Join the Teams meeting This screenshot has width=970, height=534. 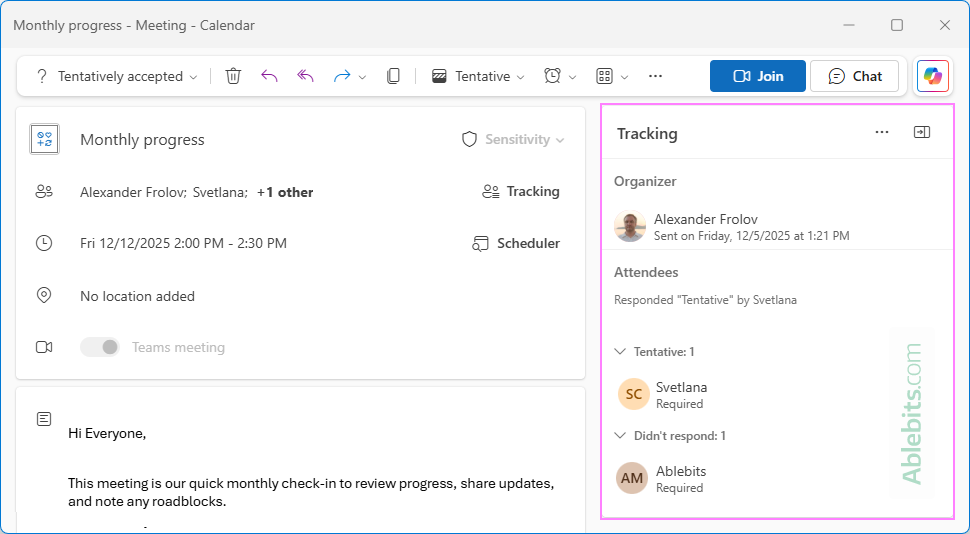tap(758, 76)
